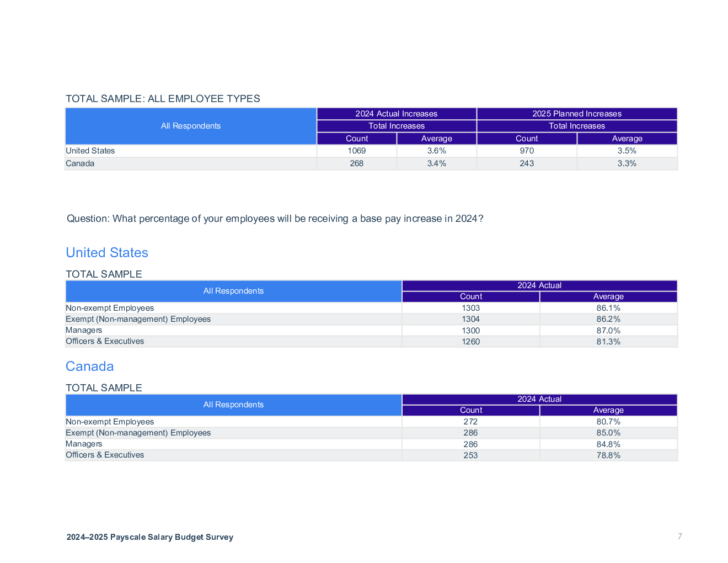Select US Non-exempt Employees count 1303
This screenshot has width=728, height=563.
pyautogui.click(x=471, y=308)
